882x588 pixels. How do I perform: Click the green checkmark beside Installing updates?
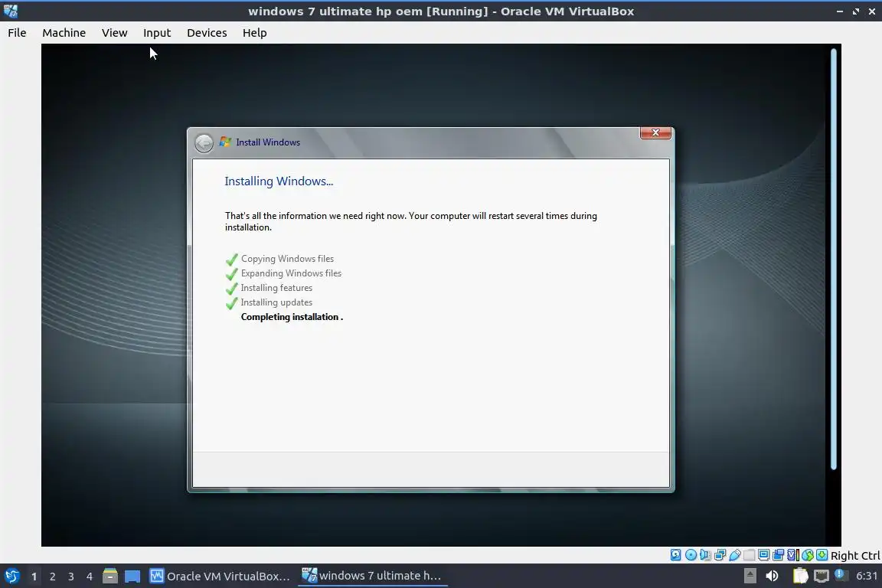coord(232,303)
